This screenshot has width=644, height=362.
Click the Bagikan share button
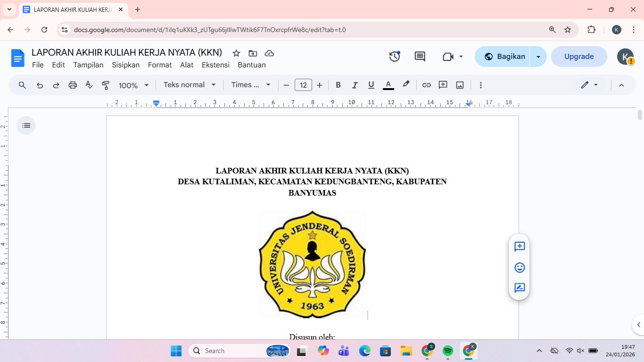(x=504, y=57)
